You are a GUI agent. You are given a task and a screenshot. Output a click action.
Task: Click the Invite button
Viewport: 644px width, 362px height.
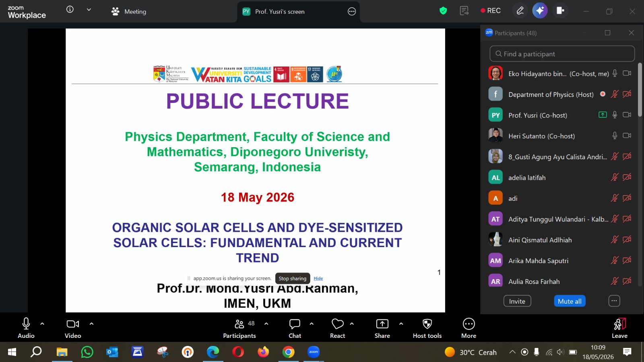[x=517, y=301]
